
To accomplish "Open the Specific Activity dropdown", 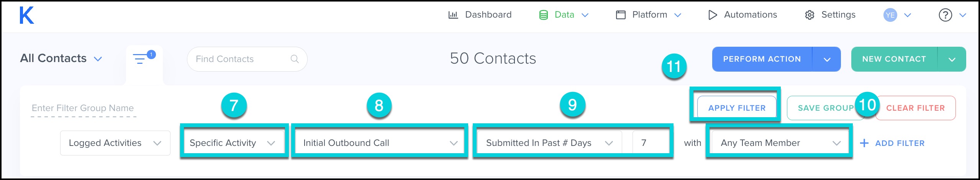I will [x=234, y=143].
